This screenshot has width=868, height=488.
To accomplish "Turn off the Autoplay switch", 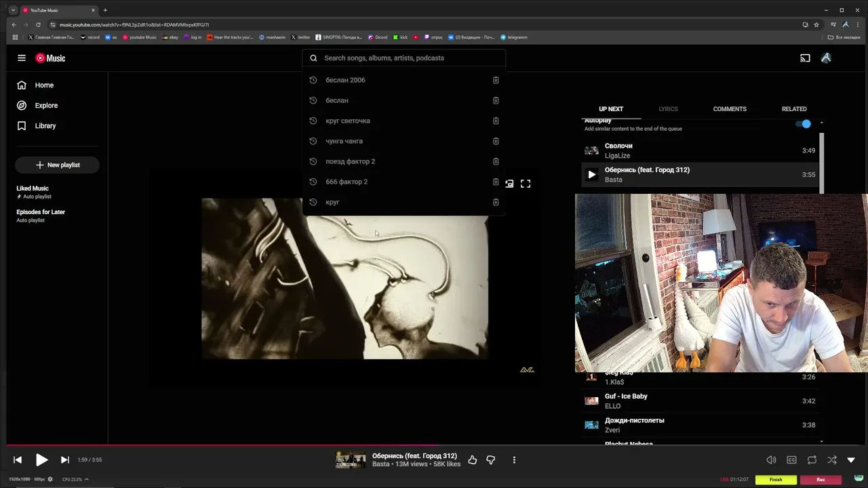I will (803, 124).
